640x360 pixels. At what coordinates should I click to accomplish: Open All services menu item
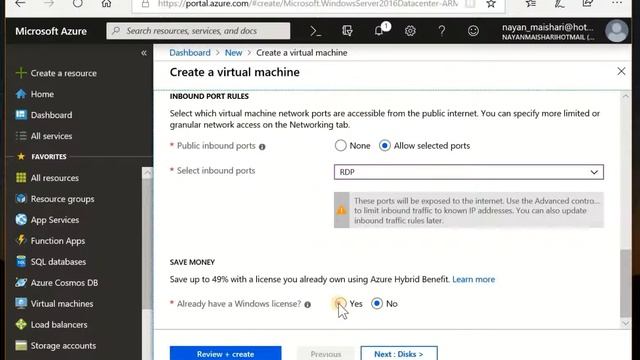click(51, 136)
